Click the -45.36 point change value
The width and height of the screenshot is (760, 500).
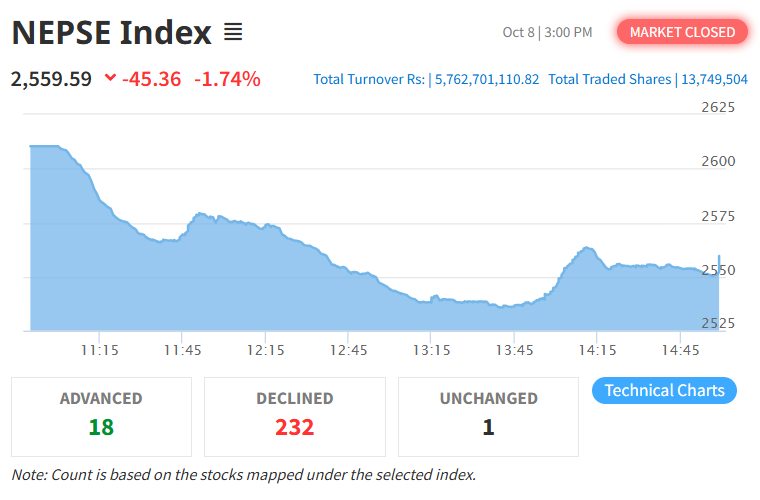[x=151, y=78]
